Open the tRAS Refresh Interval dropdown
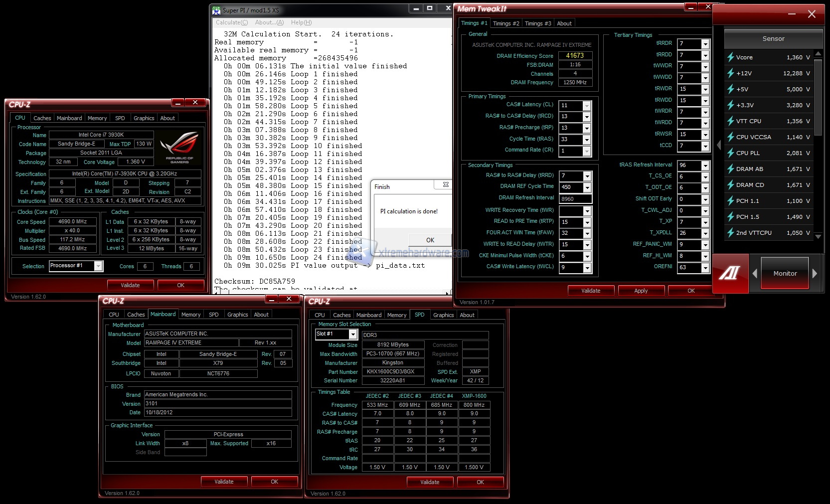Screen dimensions: 830x504 pos(705,166)
